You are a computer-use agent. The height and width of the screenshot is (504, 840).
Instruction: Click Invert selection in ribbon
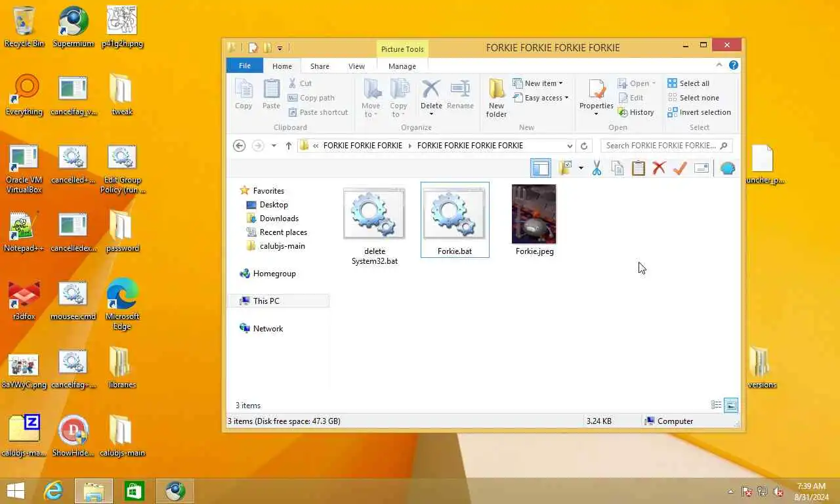(x=699, y=112)
